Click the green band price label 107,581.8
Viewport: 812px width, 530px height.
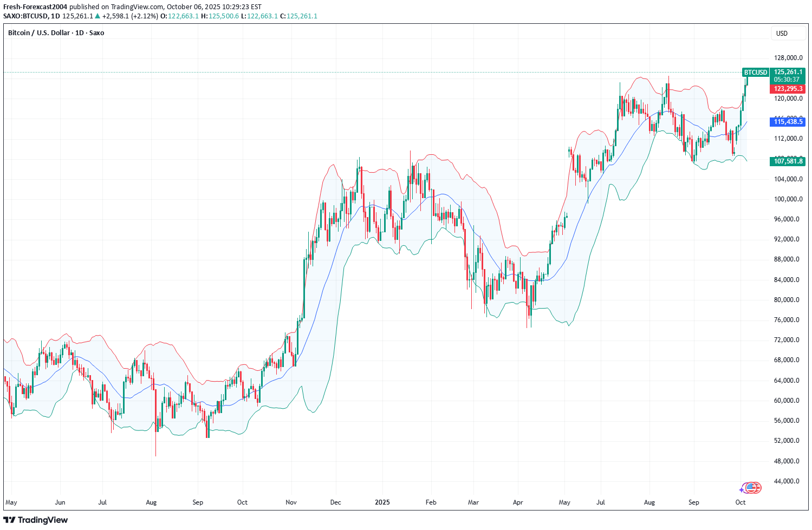tap(787, 161)
